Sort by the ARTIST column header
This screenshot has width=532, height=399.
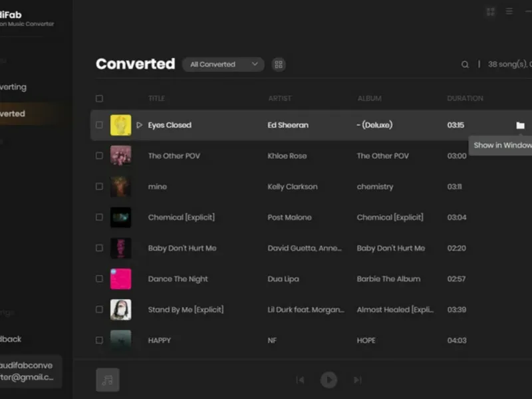279,98
